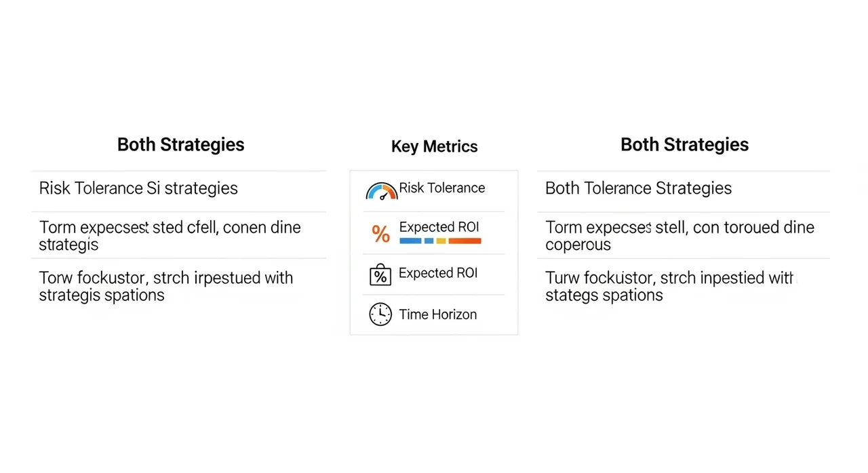Select the Time Horizon label

tap(438, 314)
